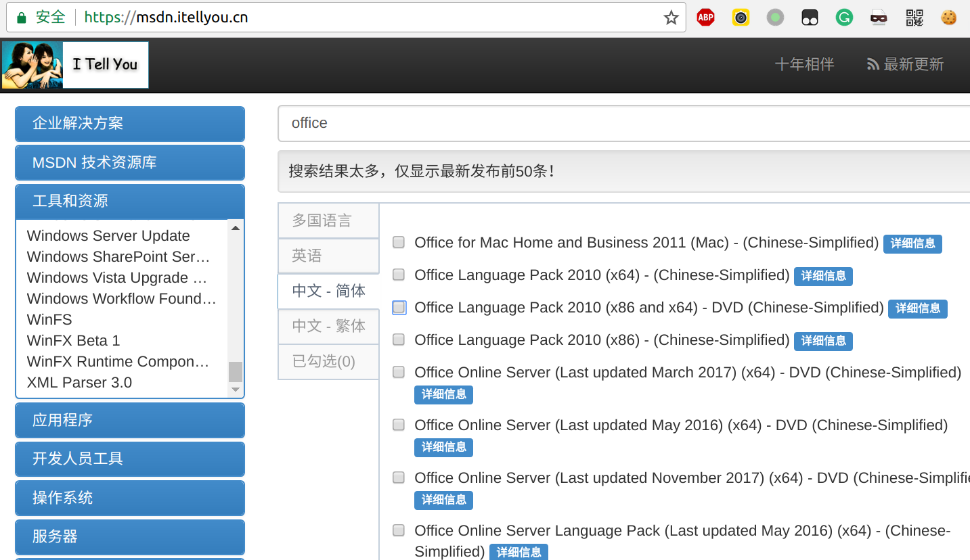Click the list scrollbar up arrow

236,228
